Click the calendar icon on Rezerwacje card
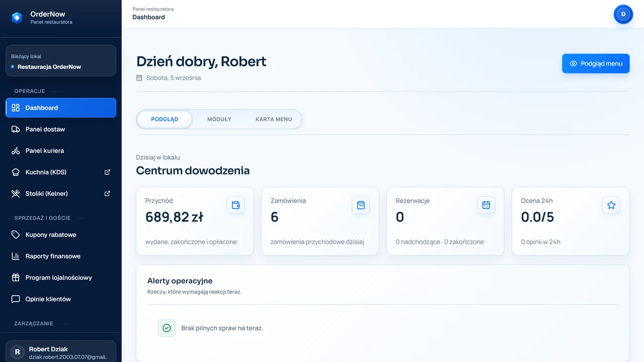Viewport: 644px width, 362px height. [x=486, y=205]
